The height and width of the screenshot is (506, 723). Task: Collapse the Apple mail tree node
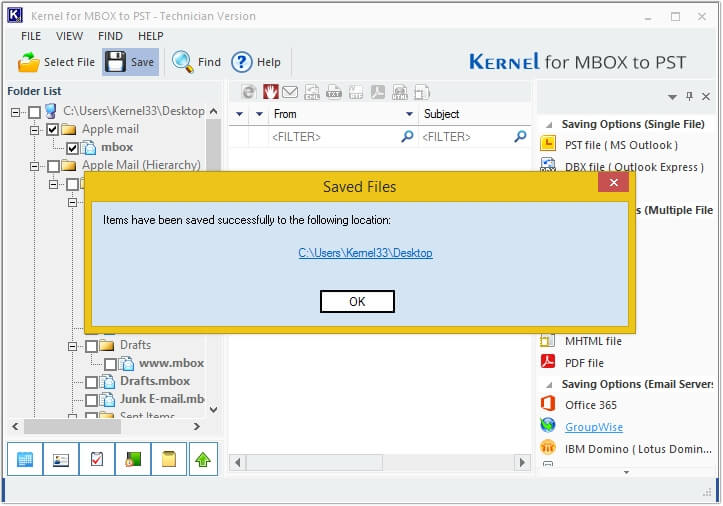click(34, 130)
